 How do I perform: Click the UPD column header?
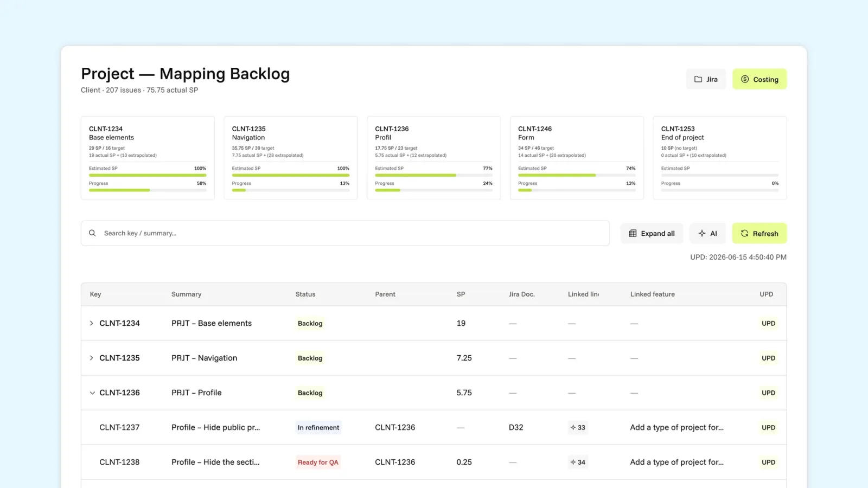tap(767, 294)
